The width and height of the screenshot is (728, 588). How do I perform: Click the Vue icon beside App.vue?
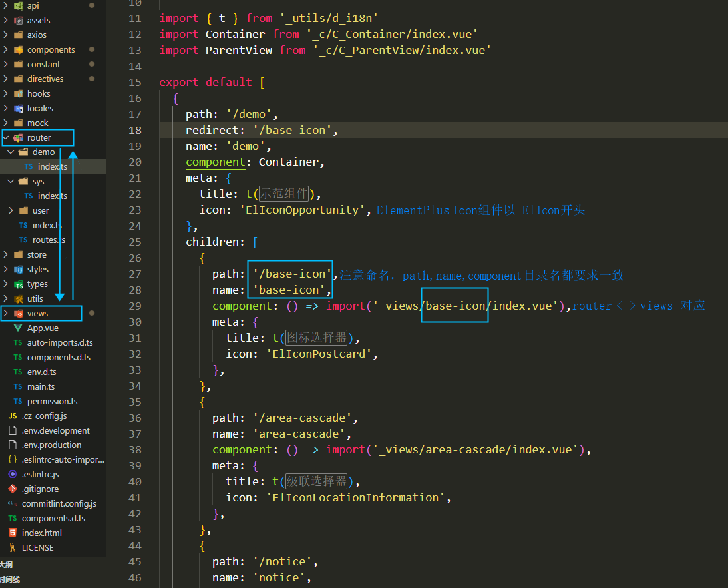click(18, 328)
